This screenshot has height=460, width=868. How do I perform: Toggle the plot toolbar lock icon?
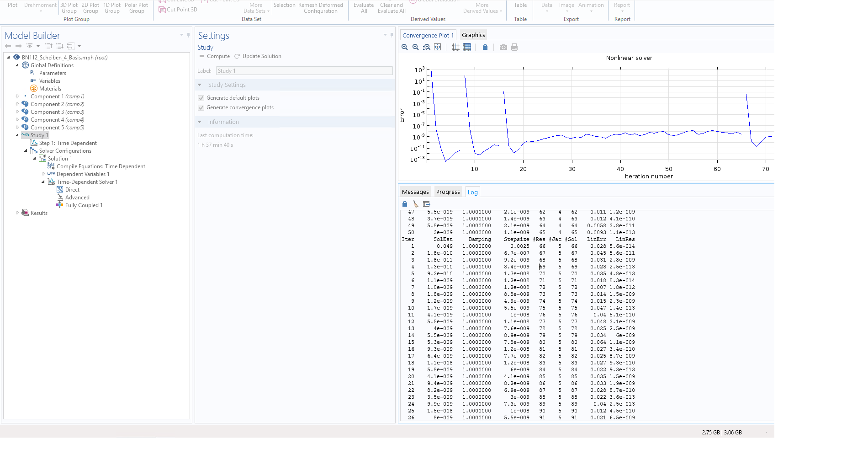point(485,47)
